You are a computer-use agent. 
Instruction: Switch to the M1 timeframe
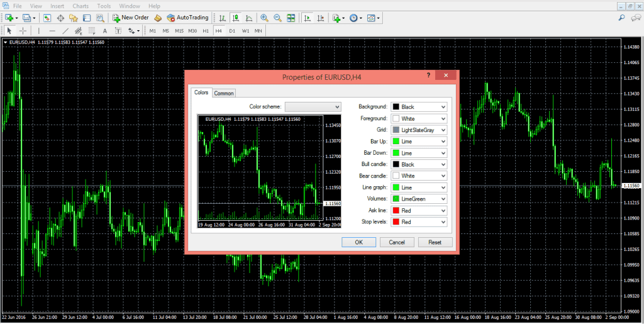pyautogui.click(x=153, y=31)
